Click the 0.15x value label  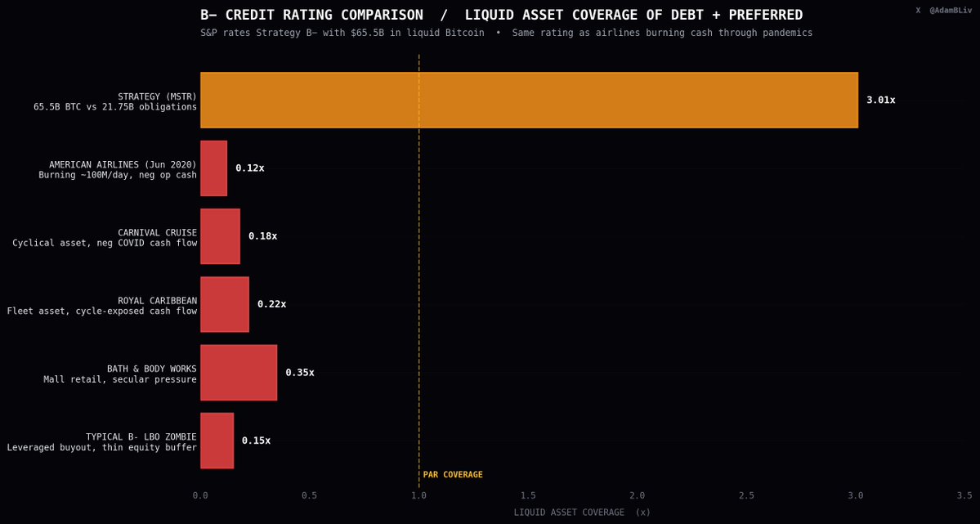coord(257,441)
